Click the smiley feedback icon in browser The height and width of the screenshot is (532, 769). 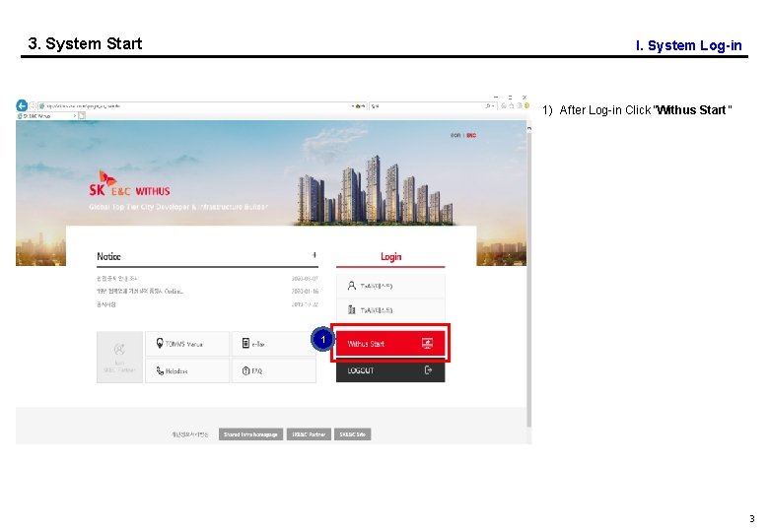[x=527, y=105]
